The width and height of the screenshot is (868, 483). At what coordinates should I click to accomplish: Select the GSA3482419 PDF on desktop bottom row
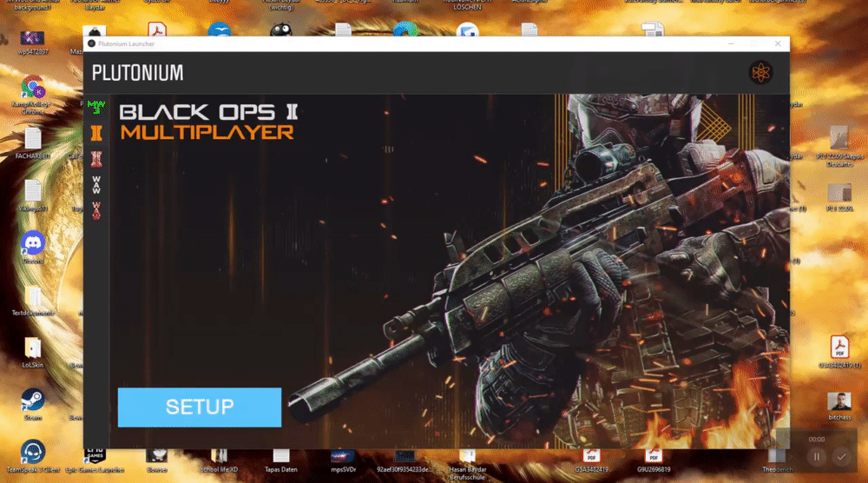(x=591, y=460)
